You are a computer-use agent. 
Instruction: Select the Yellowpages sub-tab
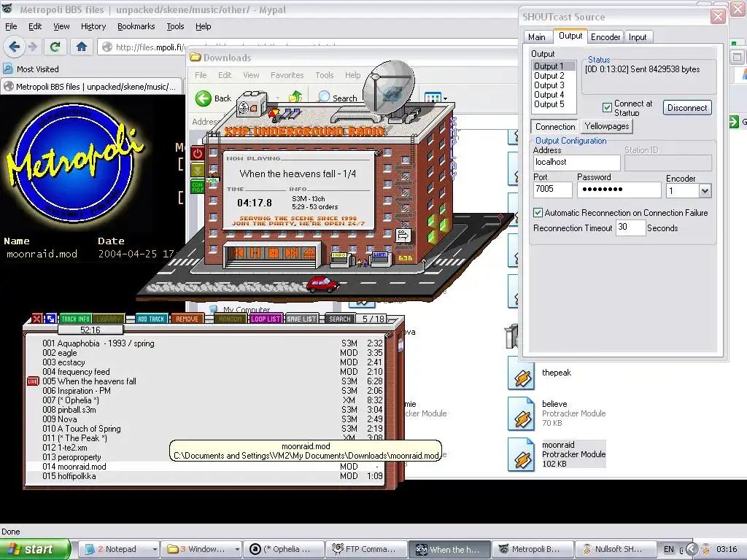(x=606, y=126)
